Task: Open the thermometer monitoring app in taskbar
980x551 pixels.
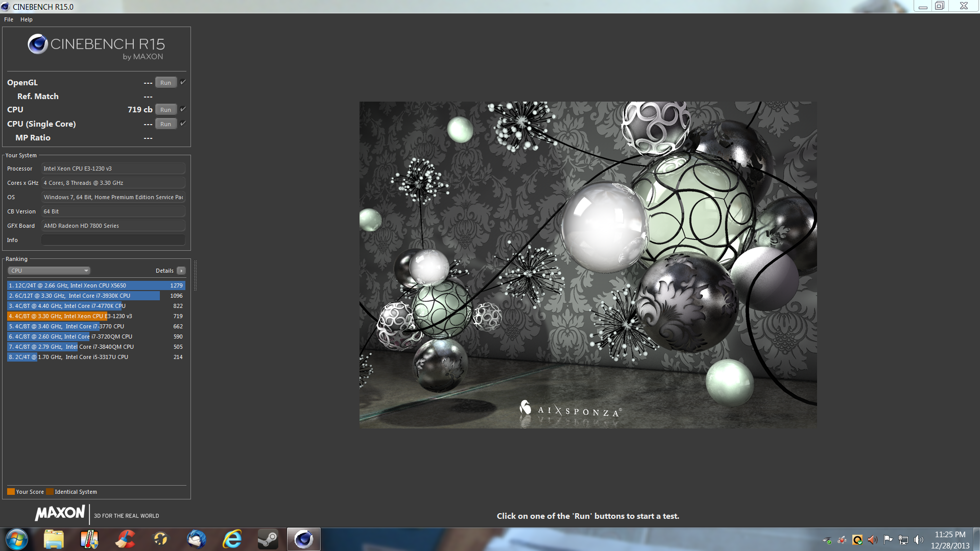Action: pos(89,539)
